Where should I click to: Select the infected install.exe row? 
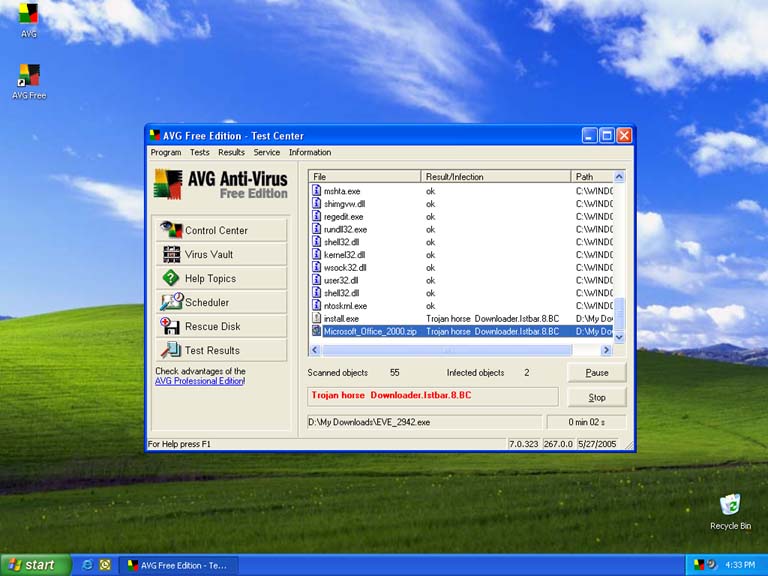click(341, 318)
